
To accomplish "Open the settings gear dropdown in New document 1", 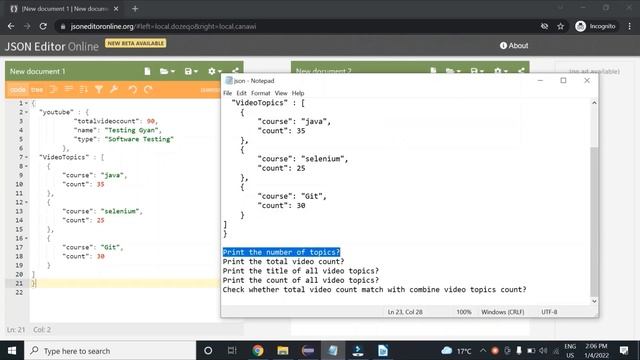I will tap(214, 71).
